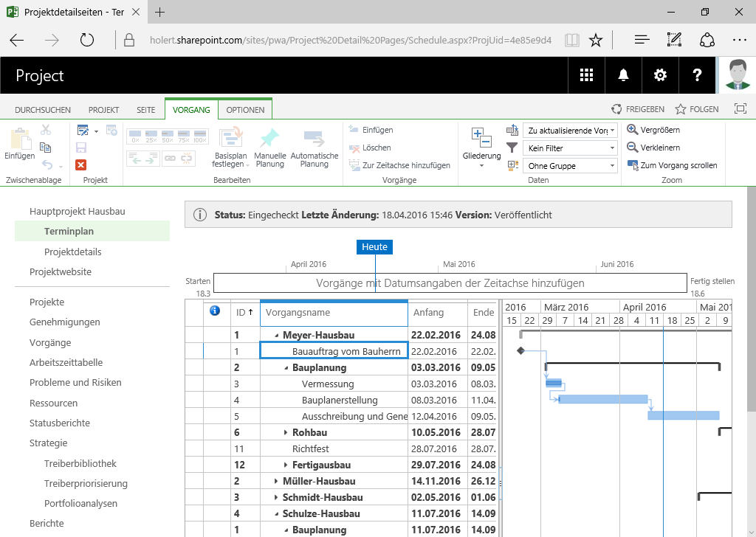The image size is (756, 537).
Task: Open the Ohne Gruppe dropdown
Action: tap(570, 166)
